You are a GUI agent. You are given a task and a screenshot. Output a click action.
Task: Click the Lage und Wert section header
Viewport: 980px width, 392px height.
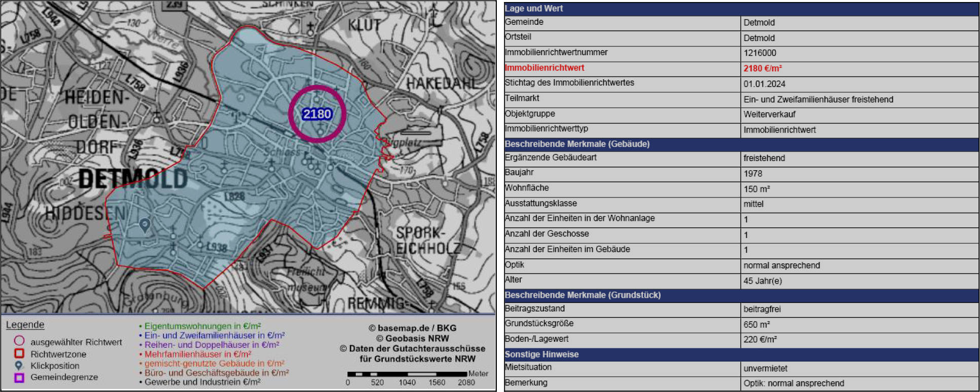(x=741, y=9)
